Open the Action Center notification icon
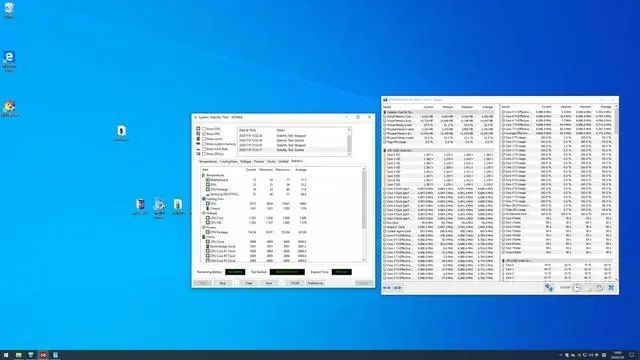This screenshot has height=360, width=640. pyautogui.click(x=632, y=355)
